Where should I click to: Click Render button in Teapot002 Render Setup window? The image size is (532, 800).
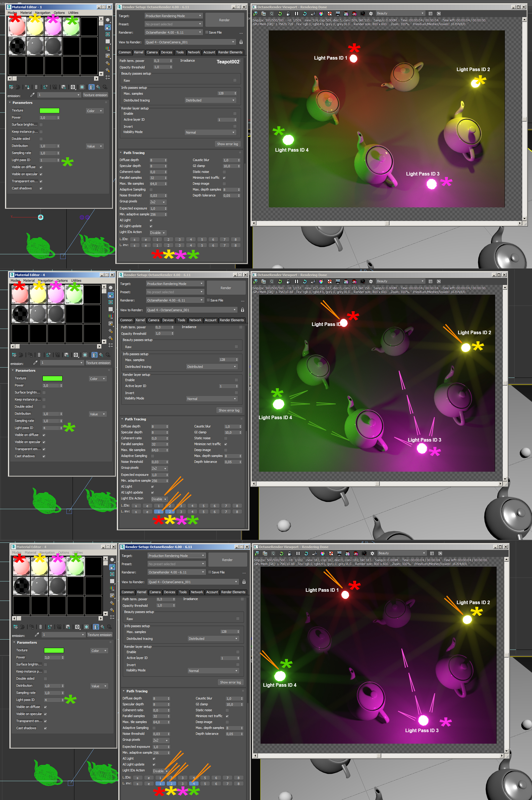tap(224, 20)
